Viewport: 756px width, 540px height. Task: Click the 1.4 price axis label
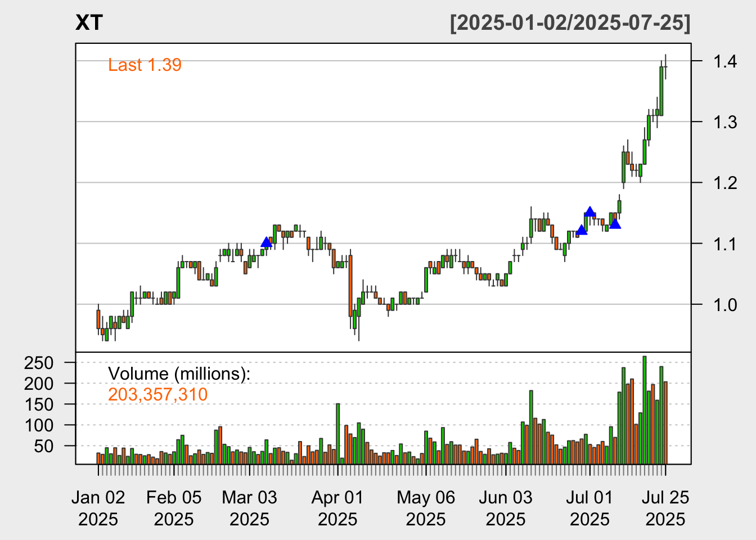pyautogui.click(x=725, y=61)
